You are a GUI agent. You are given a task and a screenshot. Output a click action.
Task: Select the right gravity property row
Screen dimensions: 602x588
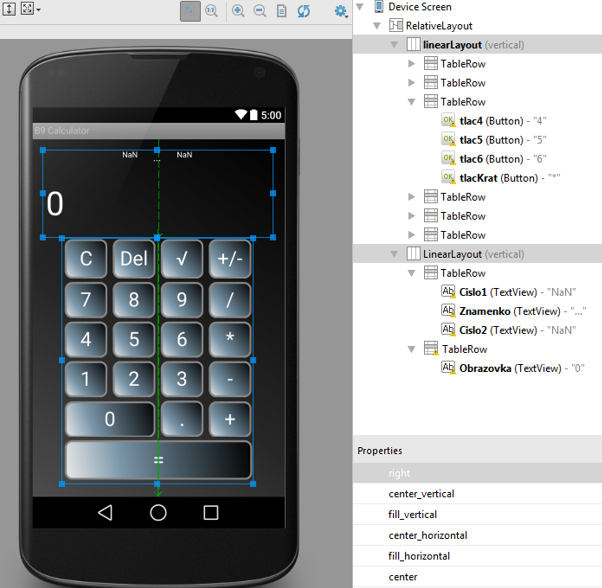point(477,473)
